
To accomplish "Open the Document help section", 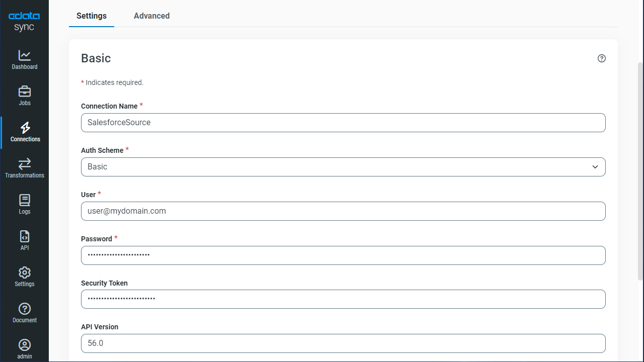I will pyautogui.click(x=24, y=312).
